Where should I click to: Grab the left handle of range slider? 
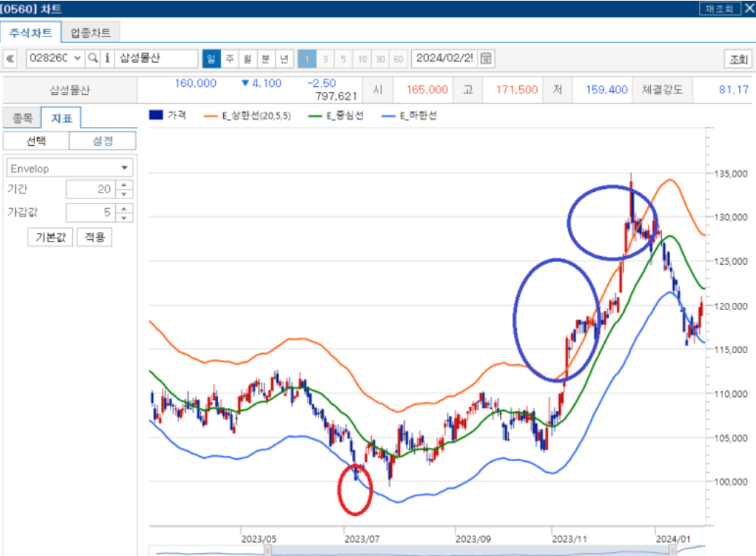[267, 549]
